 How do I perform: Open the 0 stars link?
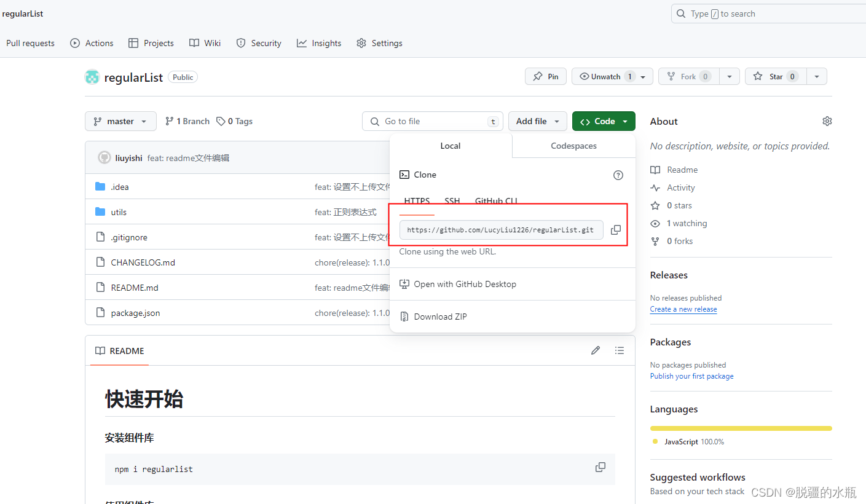click(x=671, y=205)
